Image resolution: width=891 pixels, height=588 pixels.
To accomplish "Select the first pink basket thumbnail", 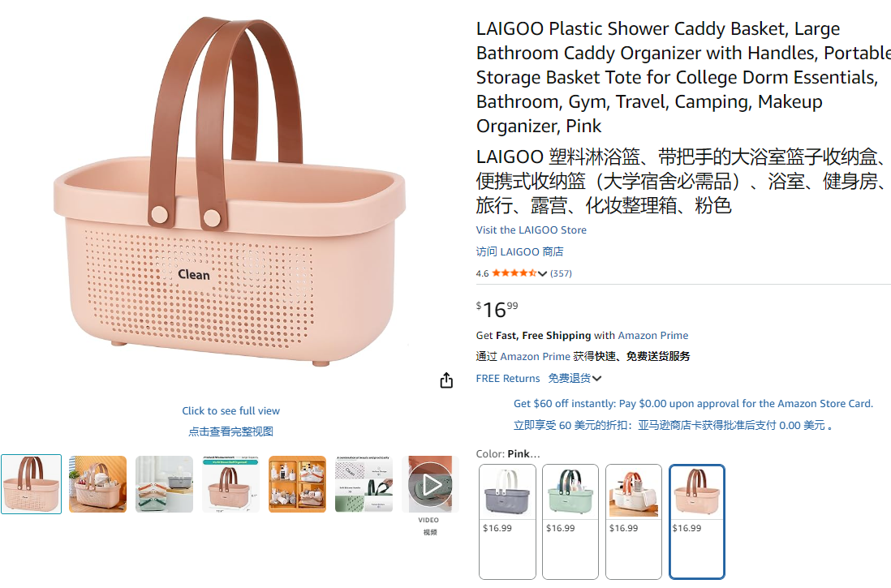I will coord(31,484).
